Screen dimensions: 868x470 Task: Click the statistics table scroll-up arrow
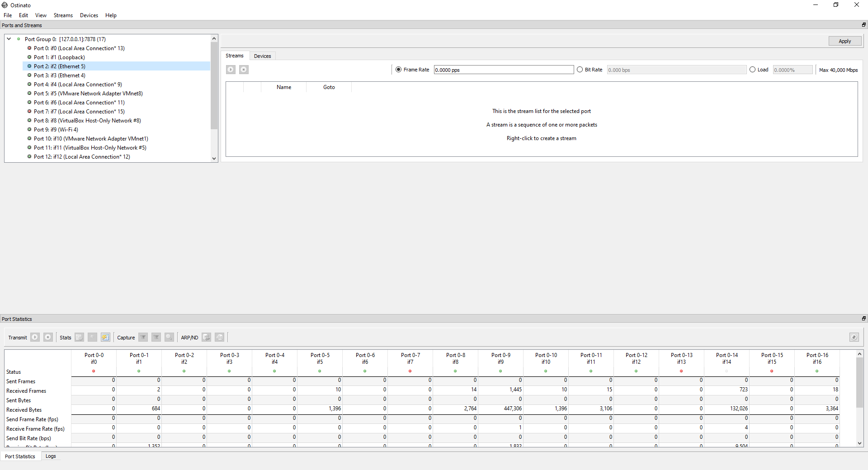coord(860,353)
